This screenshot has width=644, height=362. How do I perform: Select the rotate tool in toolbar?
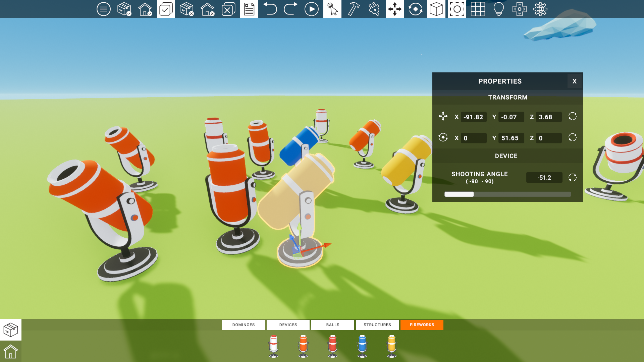pyautogui.click(x=416, y=9)
